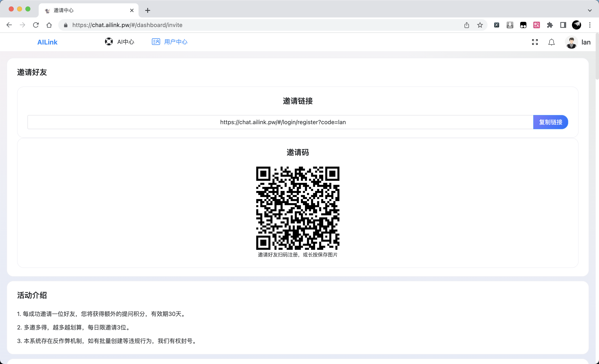This screenshot has width=599, height=364.
Task: Click the lock icon in address bar
Action: [66, 25]
